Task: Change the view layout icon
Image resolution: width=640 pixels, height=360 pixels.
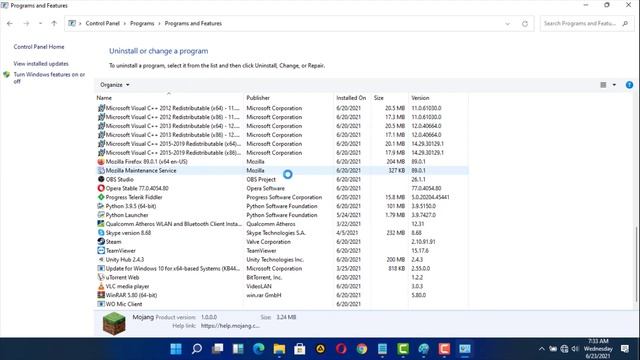Action: pyautogui.click(x=603, y=85)
